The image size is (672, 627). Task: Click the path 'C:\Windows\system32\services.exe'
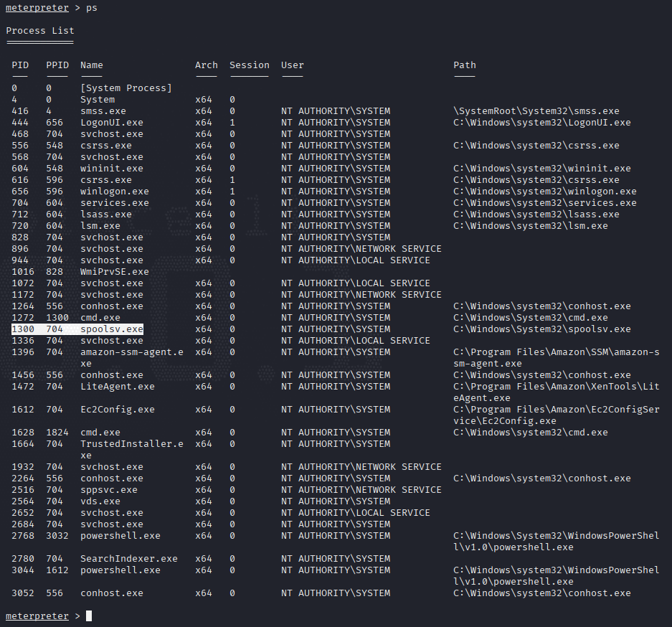[x=545, y=203]
